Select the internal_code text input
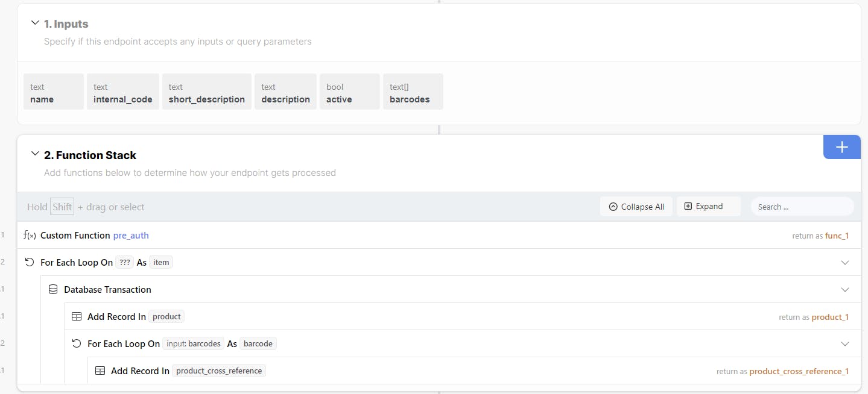Viewport: 868px width, 394px height. click(x=123, y=92)
